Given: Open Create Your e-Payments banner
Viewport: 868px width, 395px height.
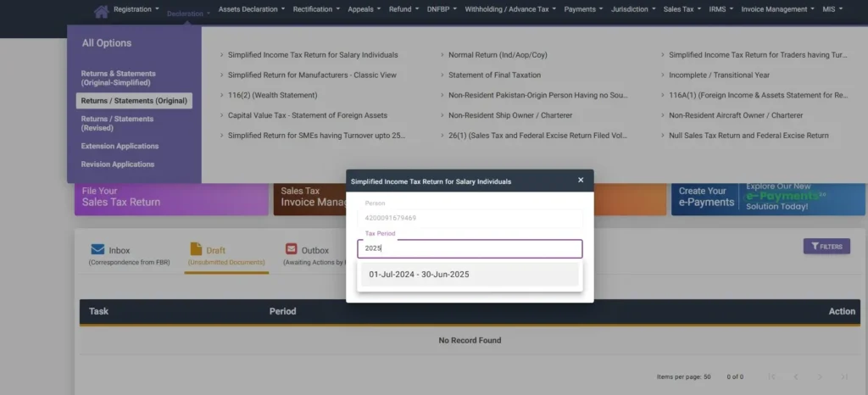Looking at the screenshot, I should [768, 199].
